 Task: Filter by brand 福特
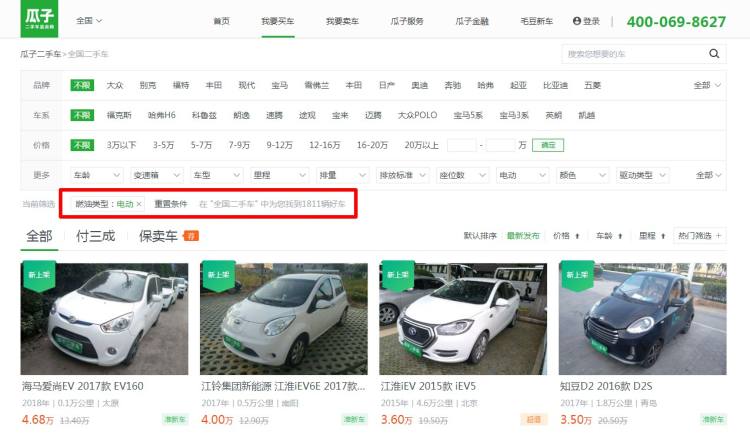(x=181, y=85)
